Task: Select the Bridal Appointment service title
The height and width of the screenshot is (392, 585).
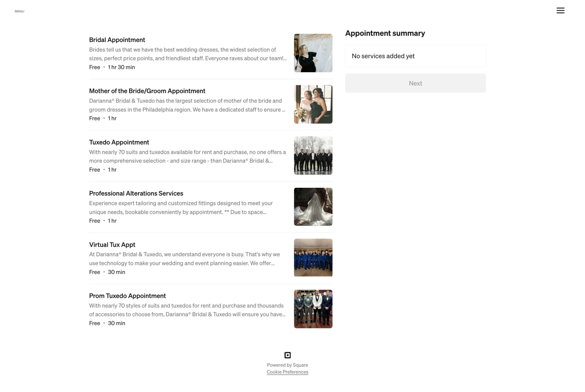Action: coord(117,40)
